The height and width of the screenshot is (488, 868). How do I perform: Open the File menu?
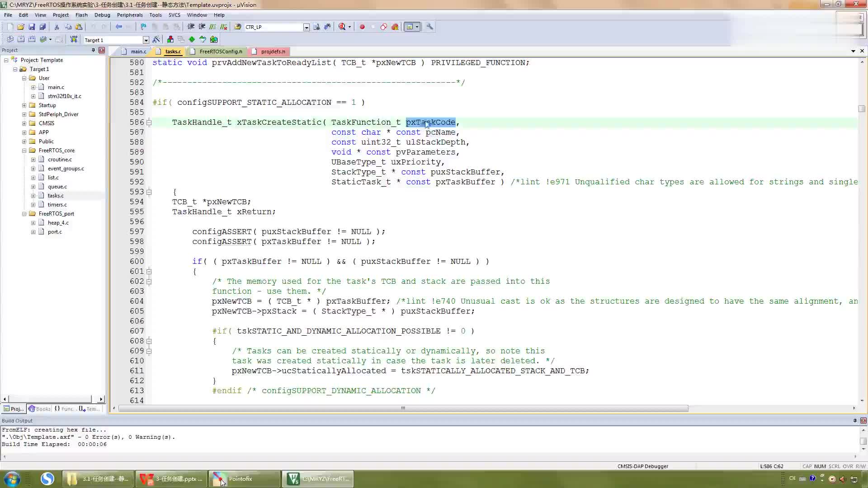8,15
